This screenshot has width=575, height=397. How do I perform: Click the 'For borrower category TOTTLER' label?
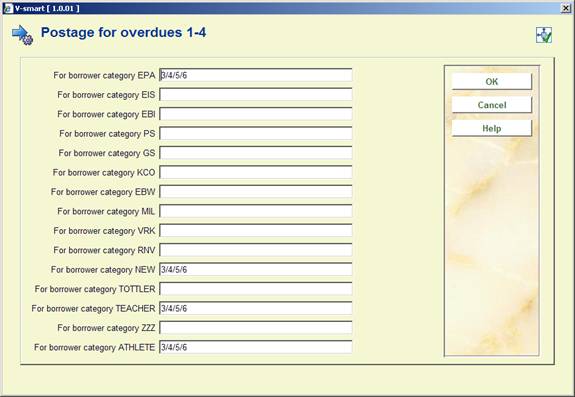95,289
